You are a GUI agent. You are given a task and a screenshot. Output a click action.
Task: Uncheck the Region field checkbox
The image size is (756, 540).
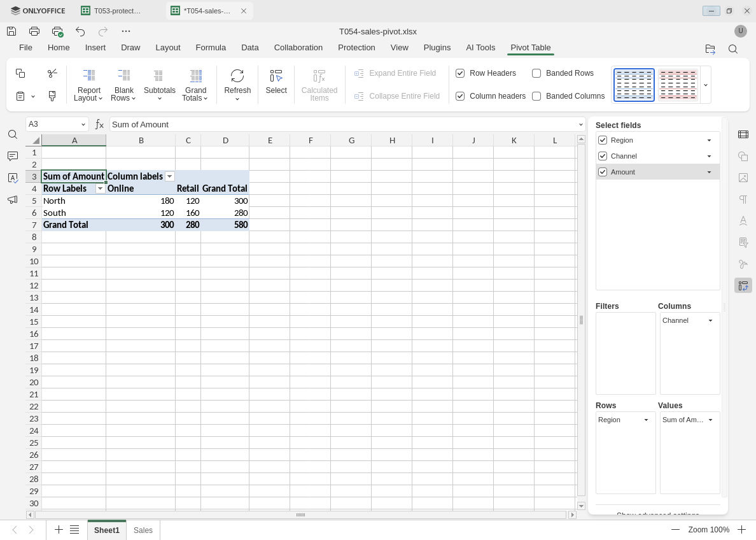(x=602, y=141)
